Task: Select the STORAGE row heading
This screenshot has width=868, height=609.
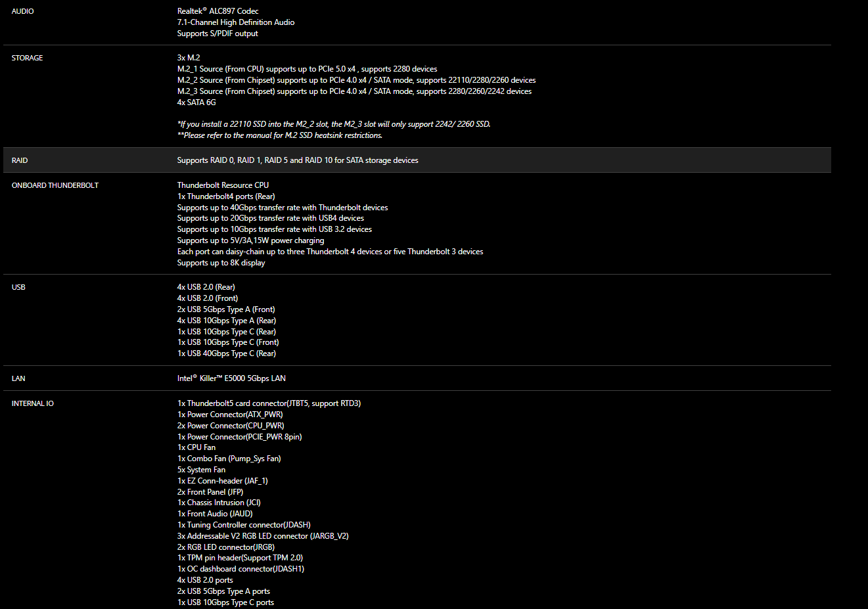Action: [27, 58]
